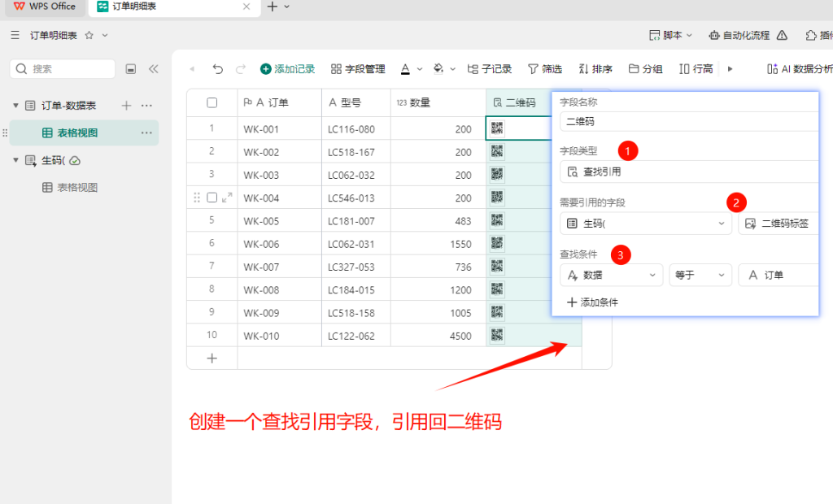Click the undo arrow
The width and height of the screenshot is (833, 504).
point(218,69)
